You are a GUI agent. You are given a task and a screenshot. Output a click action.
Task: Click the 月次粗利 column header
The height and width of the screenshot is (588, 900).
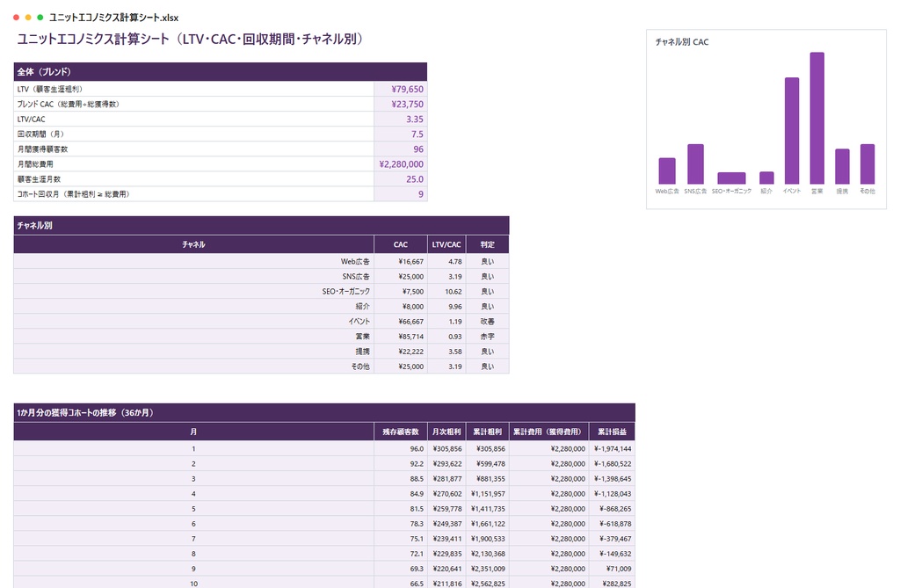(x=446, y=432)
